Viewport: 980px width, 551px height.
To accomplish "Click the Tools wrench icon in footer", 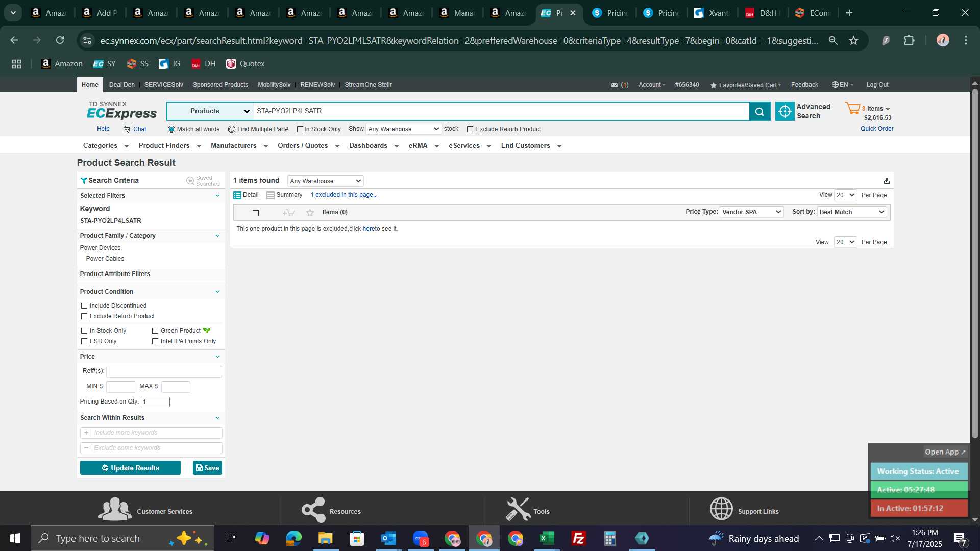I will (x=518, y=509).
